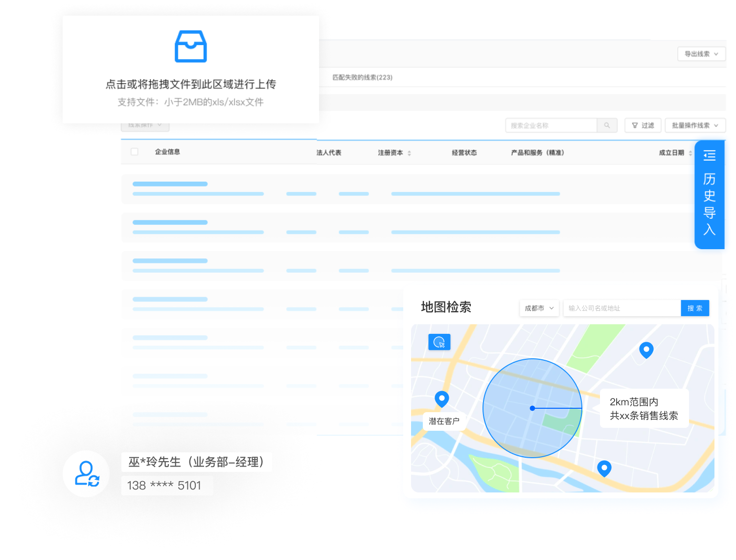This screenshot has height=560, width=736.
Task: Toggle the select-all checkbox in the table header
Action: tap(134, 152)
